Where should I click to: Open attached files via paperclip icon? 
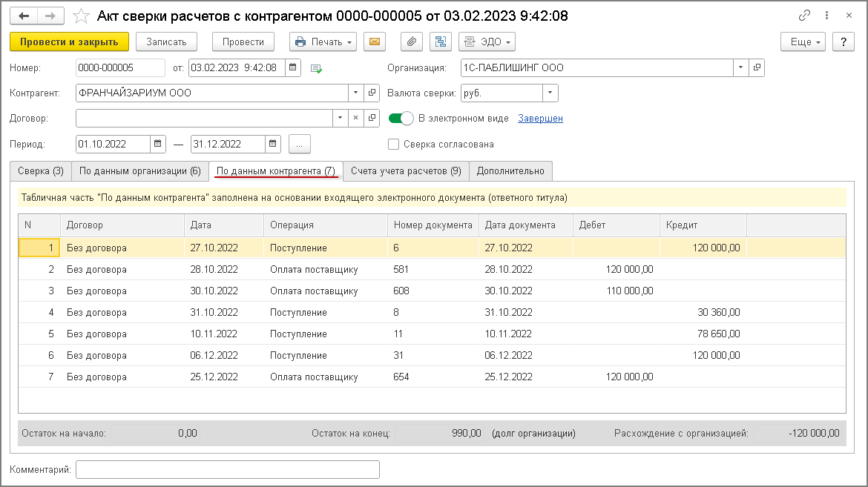412,42
